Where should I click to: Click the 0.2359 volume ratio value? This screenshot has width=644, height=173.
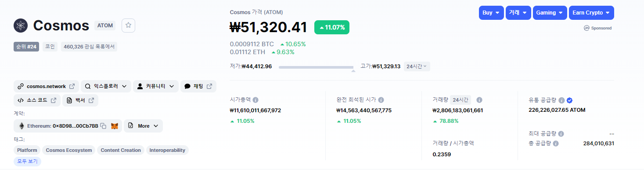pyautogui.click(x=442, y=154)
